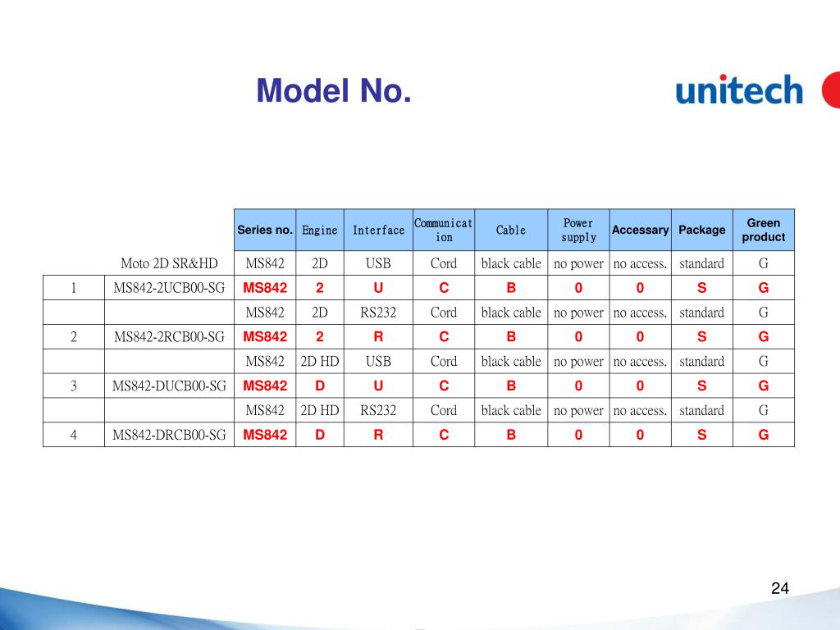Viewport: 840px width, 630px height.
Task: Click red 2 engine code in MS842-2UCB00-SG row
Action: point(320,288)
